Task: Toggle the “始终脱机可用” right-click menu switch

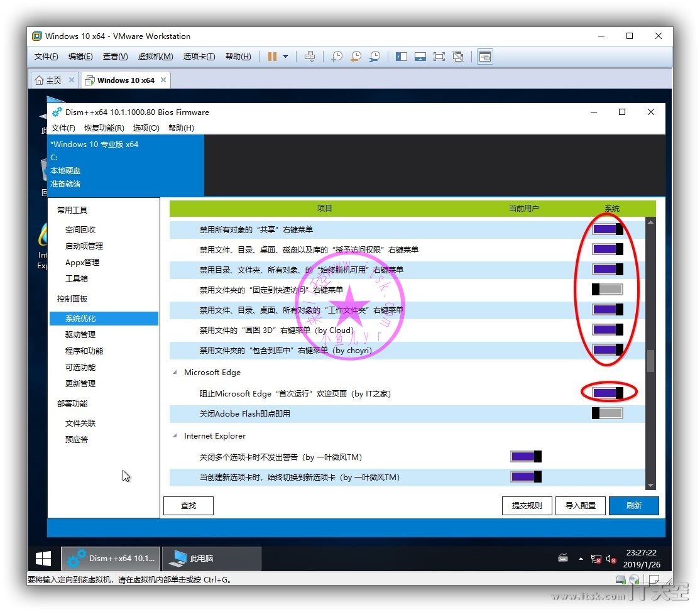Action: point(607,269)
